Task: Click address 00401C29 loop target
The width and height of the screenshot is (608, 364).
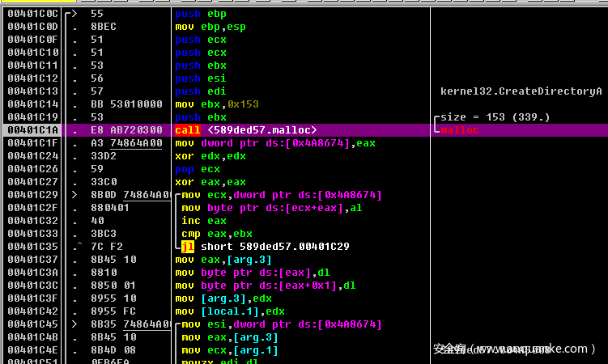Action: click(x=32, y=195)
